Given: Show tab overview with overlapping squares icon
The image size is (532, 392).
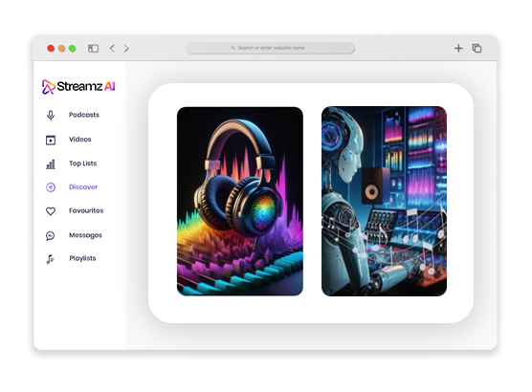Looking at the screenshot, I should 477,48.
